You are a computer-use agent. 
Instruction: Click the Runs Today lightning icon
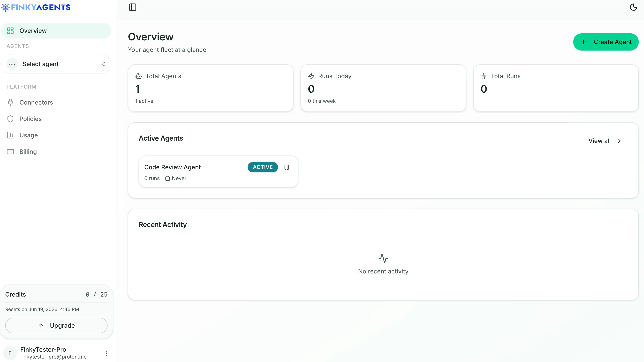[311, 76]
